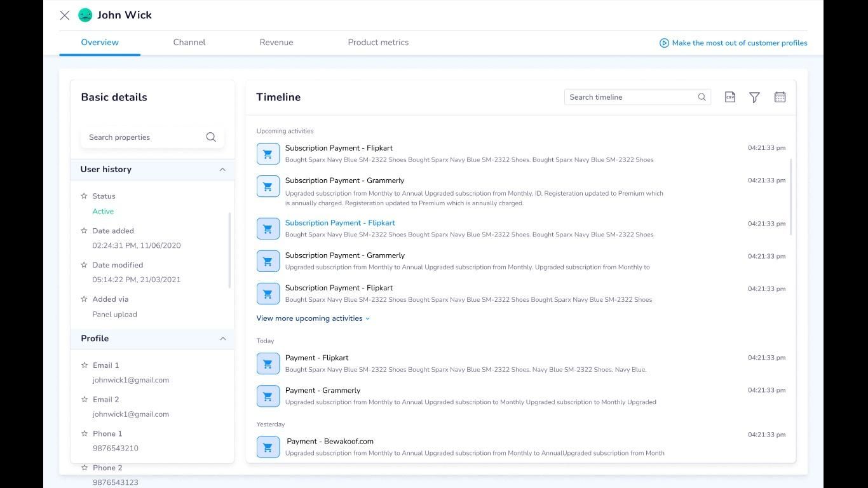Collapse the User history section

pyautogui.click(x=222, y=170)
